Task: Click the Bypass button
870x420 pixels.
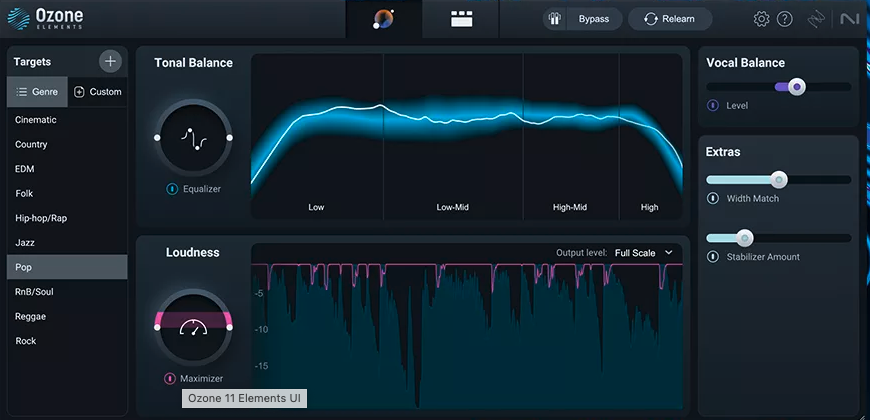Action: 594,19
